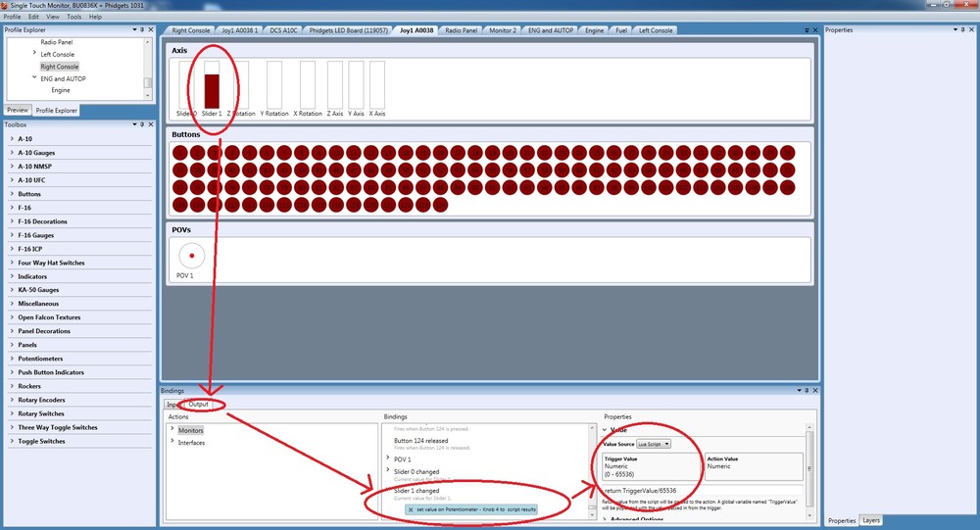
Task: Expand the A-10 Gauges toolbox category
Action: tap(12, 153)
